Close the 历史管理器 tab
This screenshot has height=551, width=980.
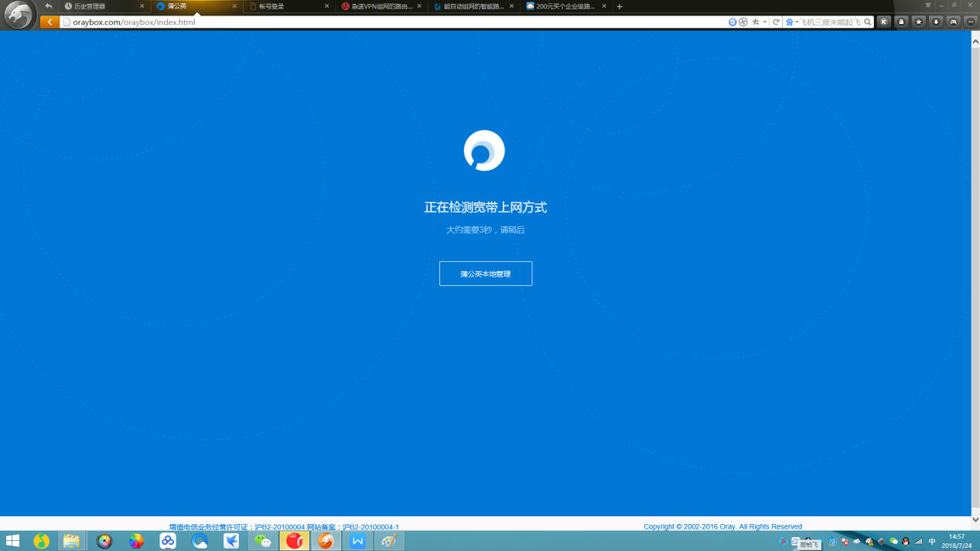pyautogui.click(x=142, y=6)
